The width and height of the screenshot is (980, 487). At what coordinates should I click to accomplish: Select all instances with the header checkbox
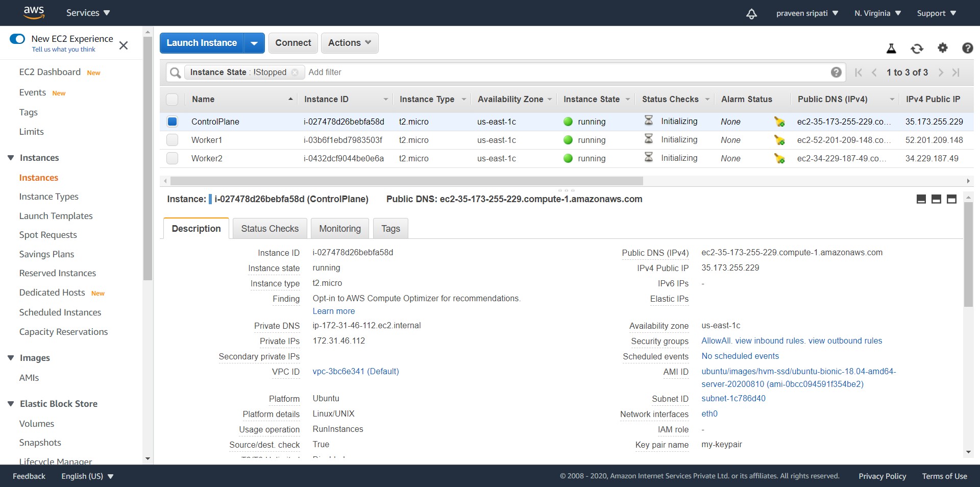coord(172,99)
